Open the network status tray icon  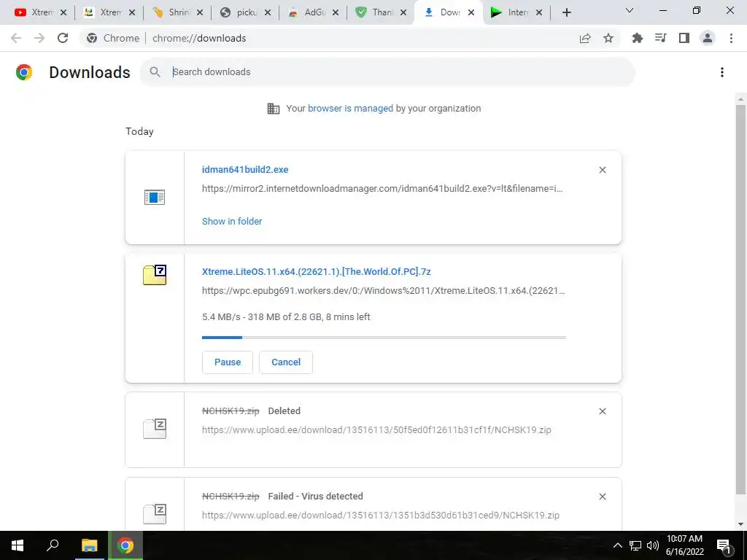635,545
